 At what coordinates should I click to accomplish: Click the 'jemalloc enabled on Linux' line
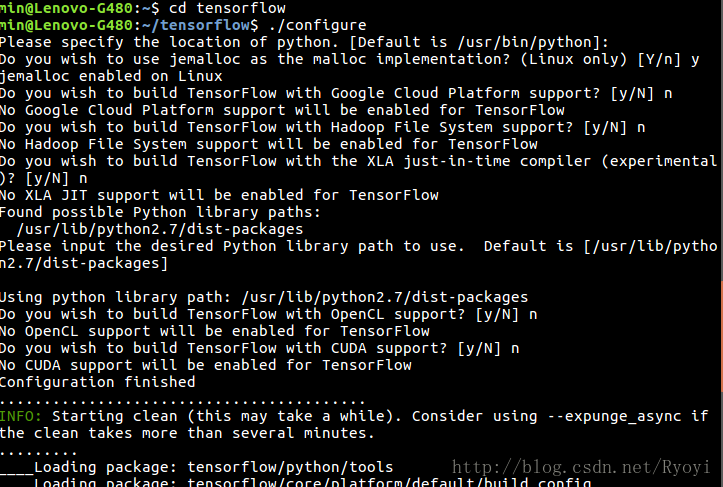point(111,76)
